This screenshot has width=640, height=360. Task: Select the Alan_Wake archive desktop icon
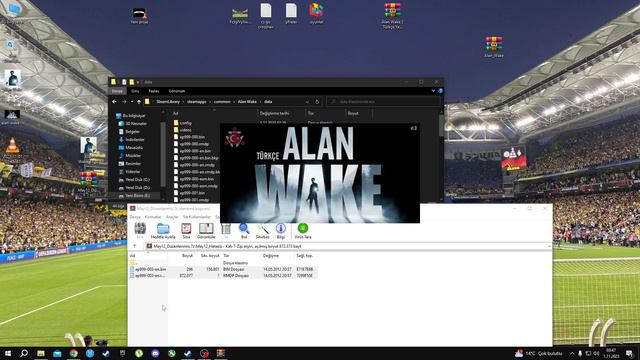(x=493, y=47)
